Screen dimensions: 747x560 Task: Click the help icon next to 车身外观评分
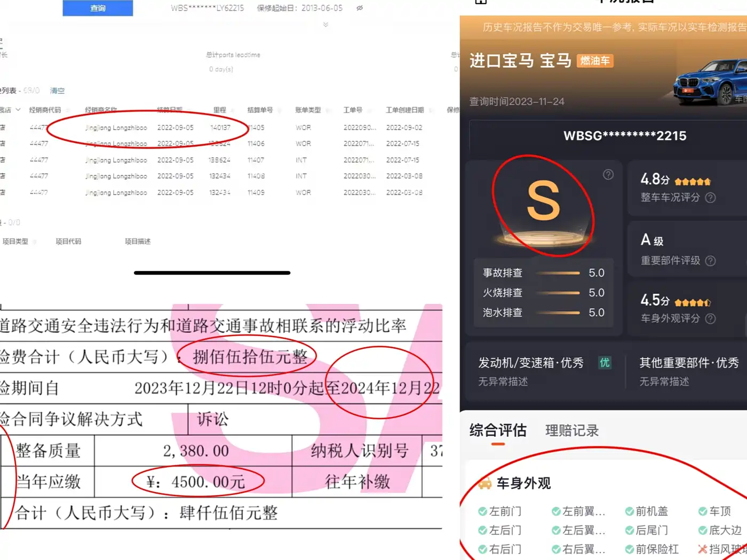click(710, 319)
